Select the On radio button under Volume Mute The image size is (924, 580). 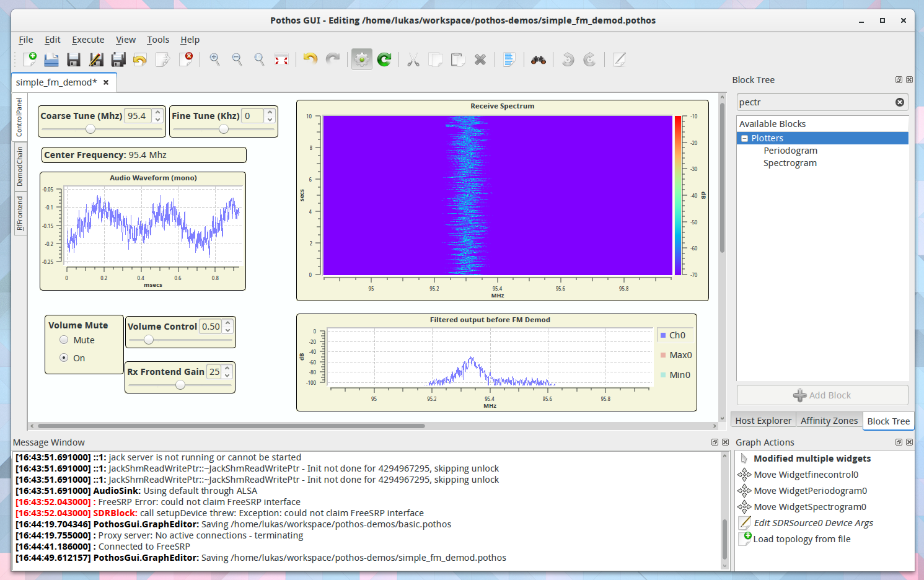(x=64, y=358)
